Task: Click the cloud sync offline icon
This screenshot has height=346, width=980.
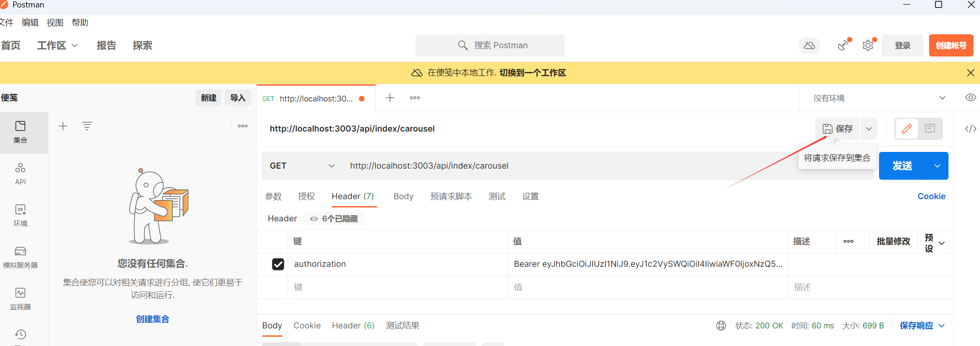Action: coord(810,45)
